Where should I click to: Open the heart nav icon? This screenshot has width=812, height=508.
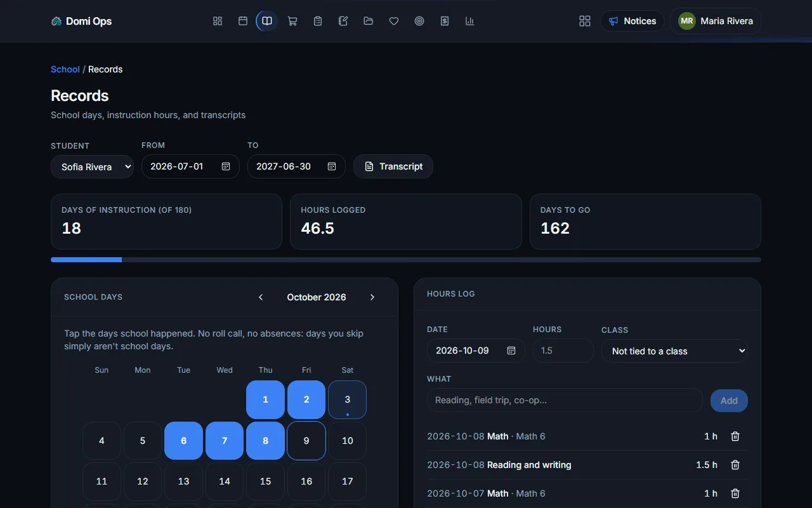pos(394,21)
